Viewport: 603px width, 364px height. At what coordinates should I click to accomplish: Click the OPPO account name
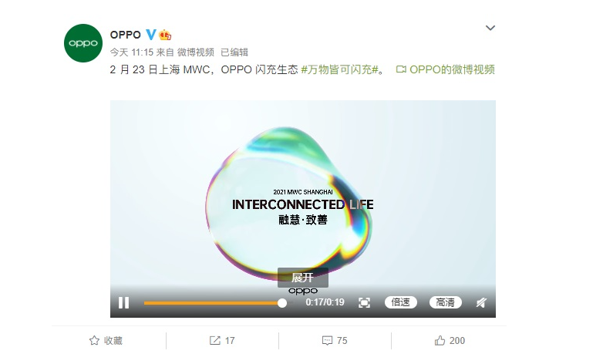[126, 35]
